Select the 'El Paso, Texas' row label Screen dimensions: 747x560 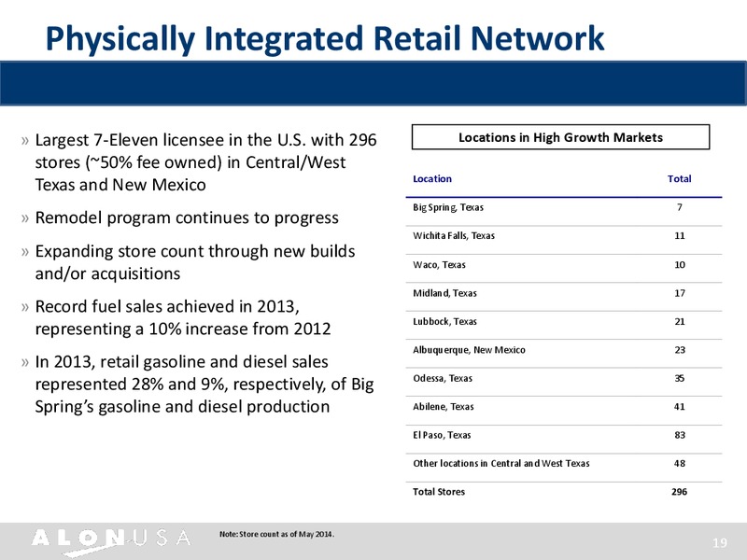click(442, 435)
